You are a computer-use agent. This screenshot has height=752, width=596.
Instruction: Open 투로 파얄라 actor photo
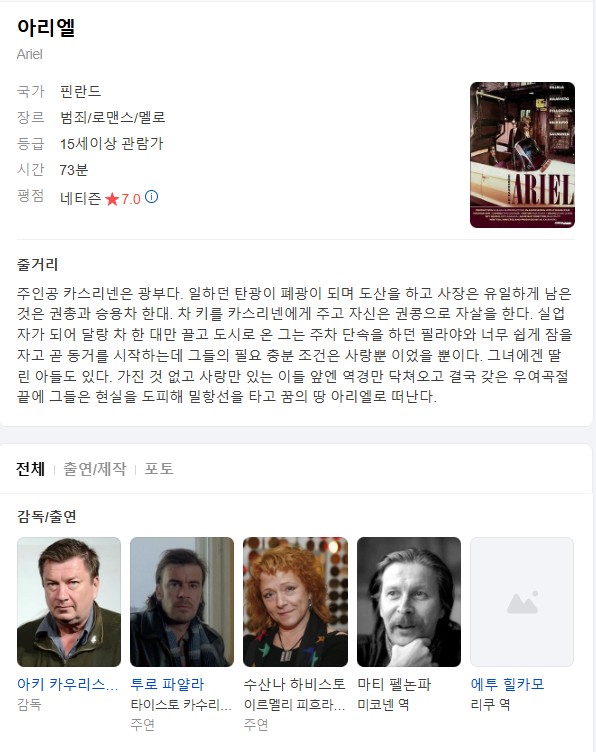[x=182, y=602]
